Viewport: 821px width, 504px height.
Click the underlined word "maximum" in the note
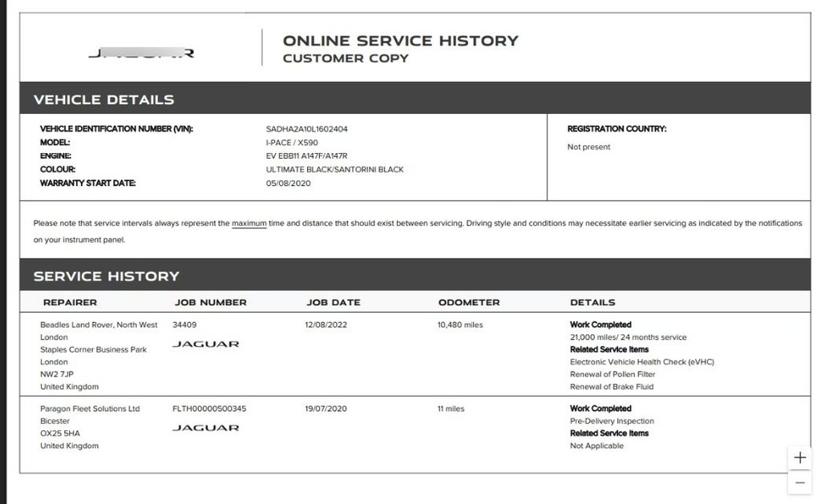249,224
